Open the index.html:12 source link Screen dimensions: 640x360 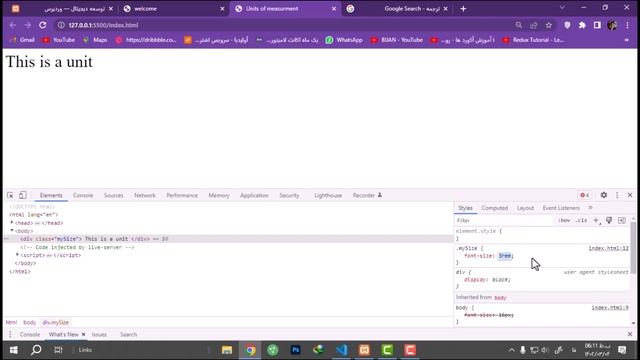click(x=608, y=248)
